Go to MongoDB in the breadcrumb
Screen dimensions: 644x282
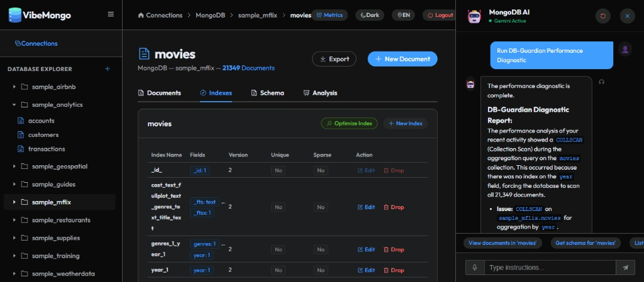point(210,15)
